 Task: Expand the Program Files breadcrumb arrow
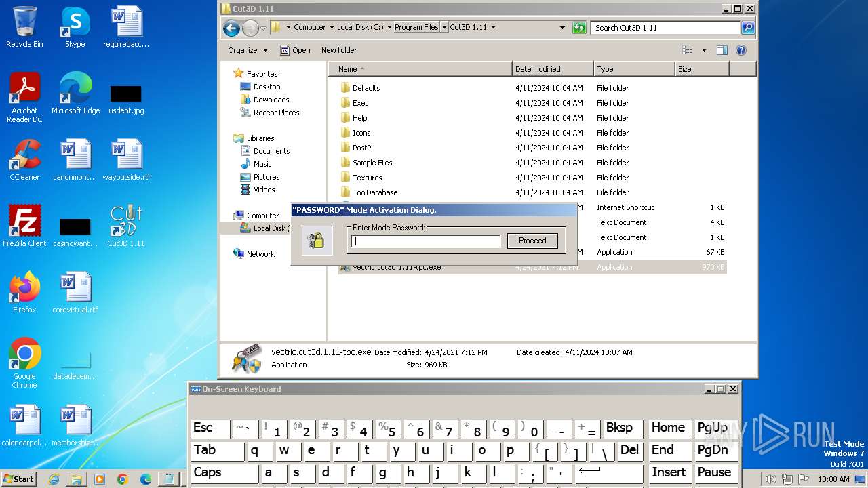pos(444,28)
